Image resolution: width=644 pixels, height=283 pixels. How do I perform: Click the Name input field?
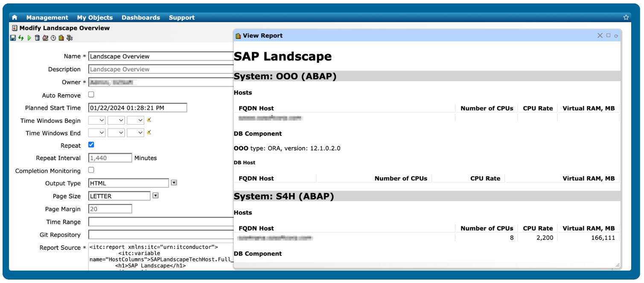161,56
